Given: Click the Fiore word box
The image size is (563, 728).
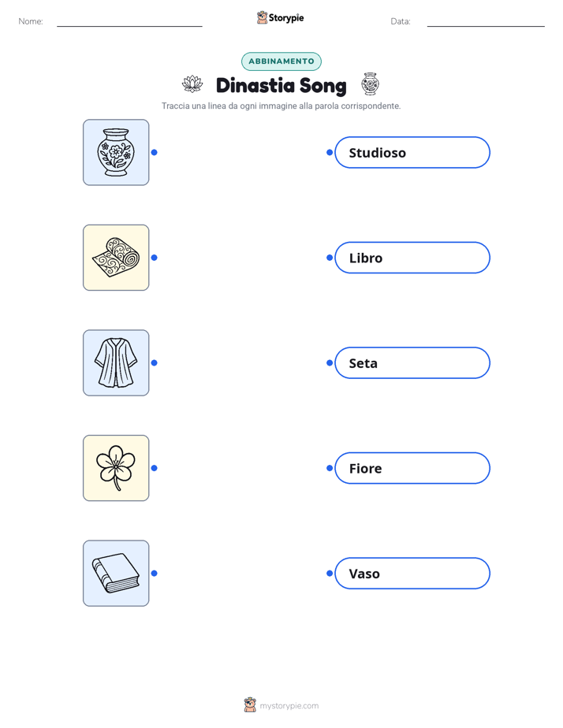Looking at the screenshot, I should (x=412, y=468).
